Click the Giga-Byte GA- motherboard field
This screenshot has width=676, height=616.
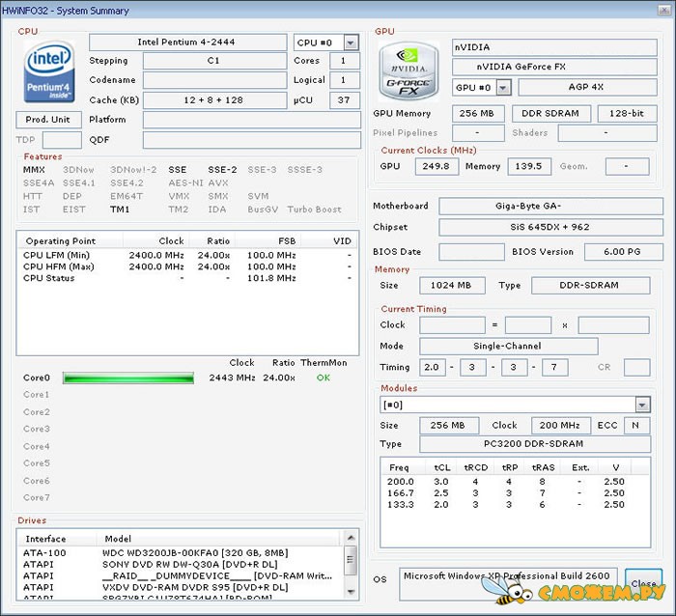550,206
